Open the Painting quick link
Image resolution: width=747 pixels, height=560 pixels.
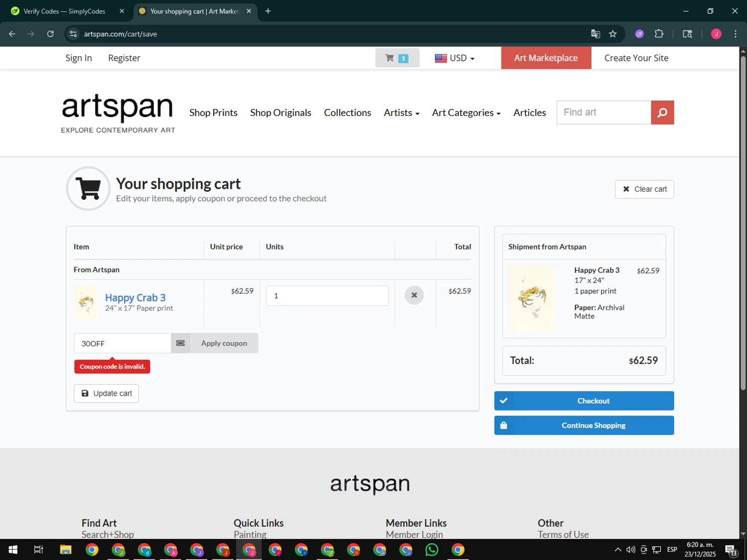coord(250,534)
